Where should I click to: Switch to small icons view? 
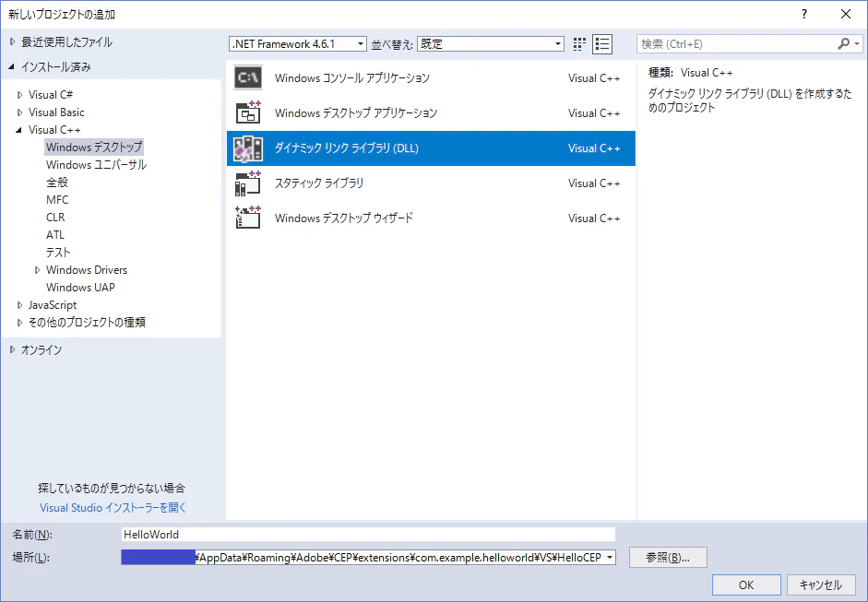[x=579, y=44]
